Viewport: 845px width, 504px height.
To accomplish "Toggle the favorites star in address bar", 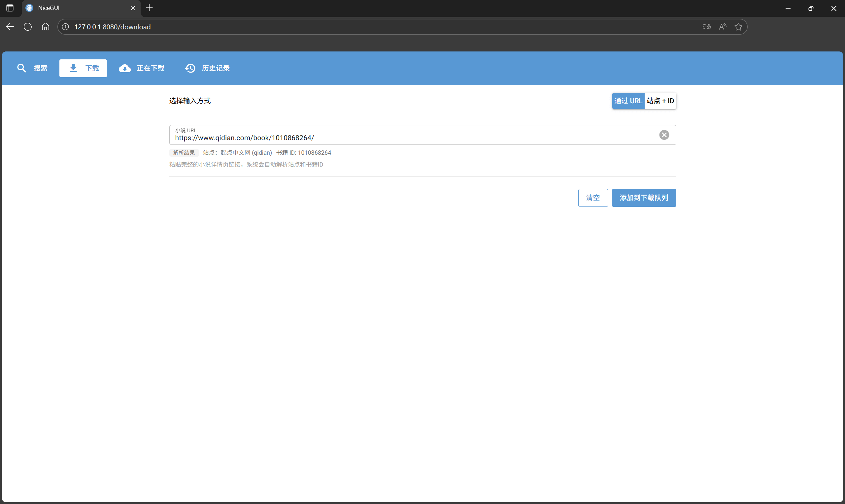I will [739, 26].
